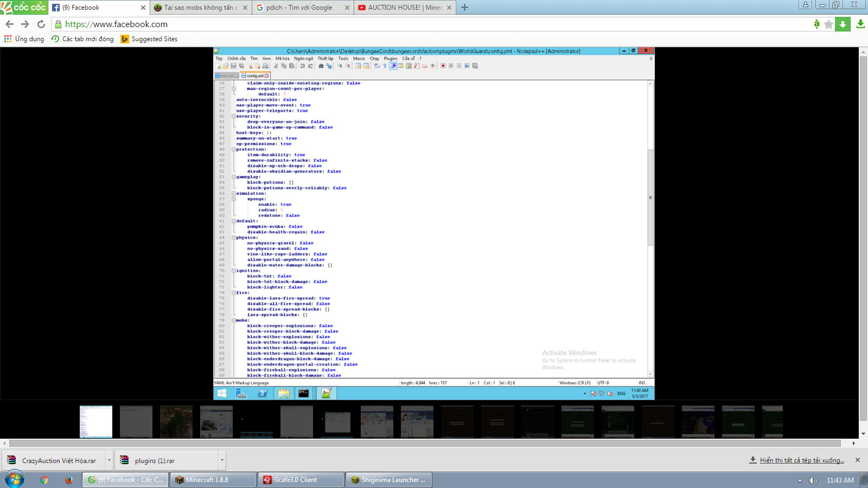Open the Chỉnh sửa menu in Notepad++
The width and height of the screenshot is (868, 488).
237,59
